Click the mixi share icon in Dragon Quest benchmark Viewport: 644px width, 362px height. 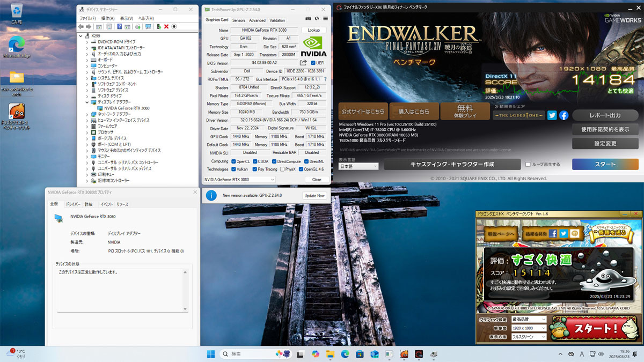pos(574,233)
